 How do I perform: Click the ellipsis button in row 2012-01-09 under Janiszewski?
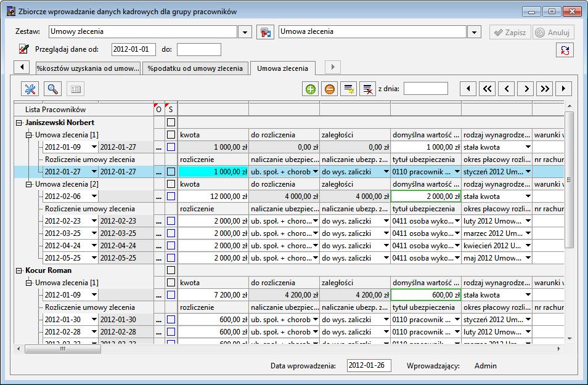[x=158, y=147]
